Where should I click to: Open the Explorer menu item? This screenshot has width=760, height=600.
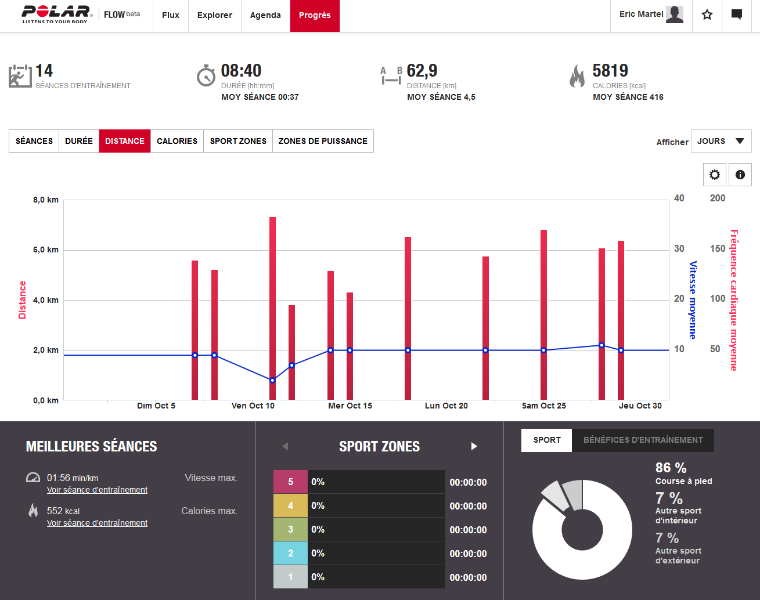point(215,15)
